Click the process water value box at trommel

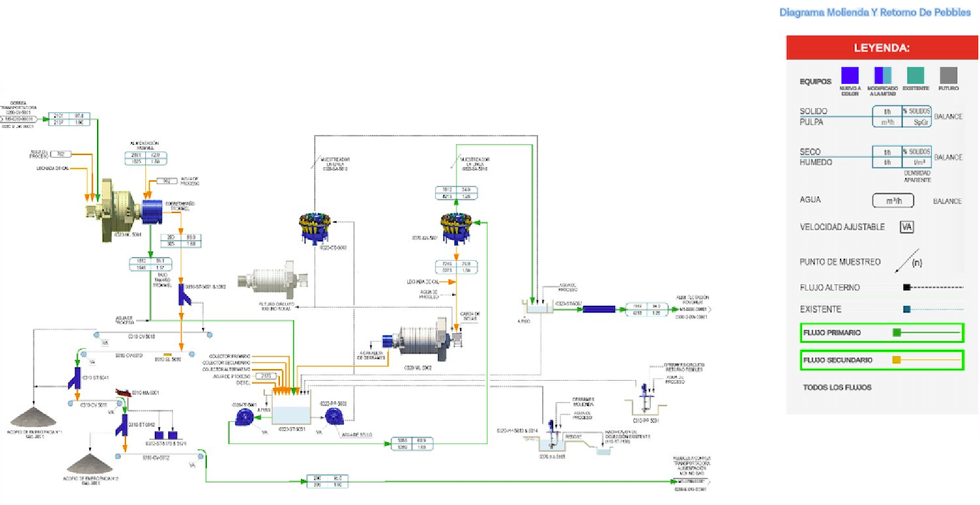167,181
